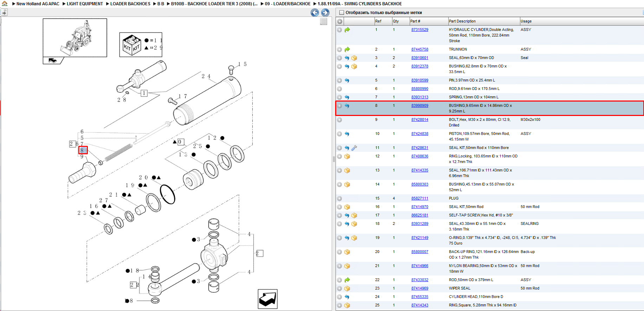Click the plus icon on the BOLT Ref 9 row
This screenshot has height=311, width=644.
[339, 120]
